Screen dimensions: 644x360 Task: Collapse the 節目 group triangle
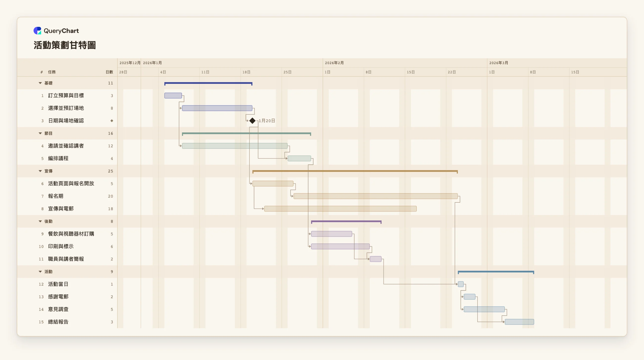(x=40, y=133)
